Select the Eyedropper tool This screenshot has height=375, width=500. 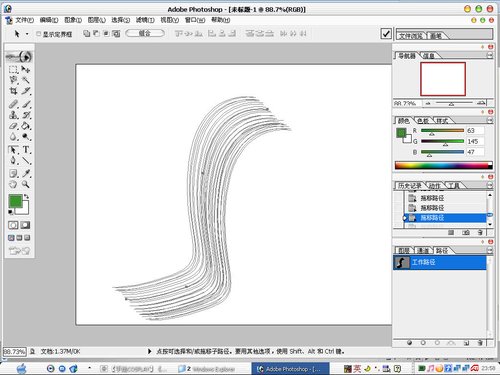pos(26,173)
